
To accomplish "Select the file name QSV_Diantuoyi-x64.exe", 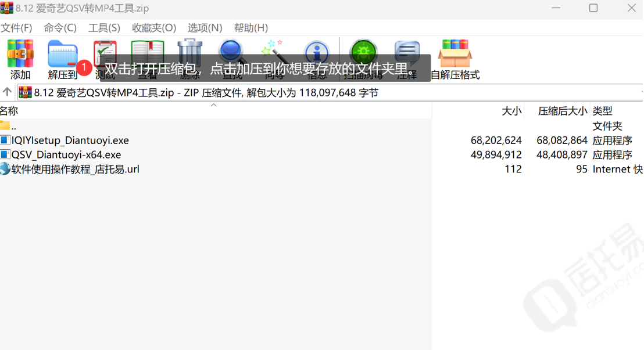I will click(66, 155).
